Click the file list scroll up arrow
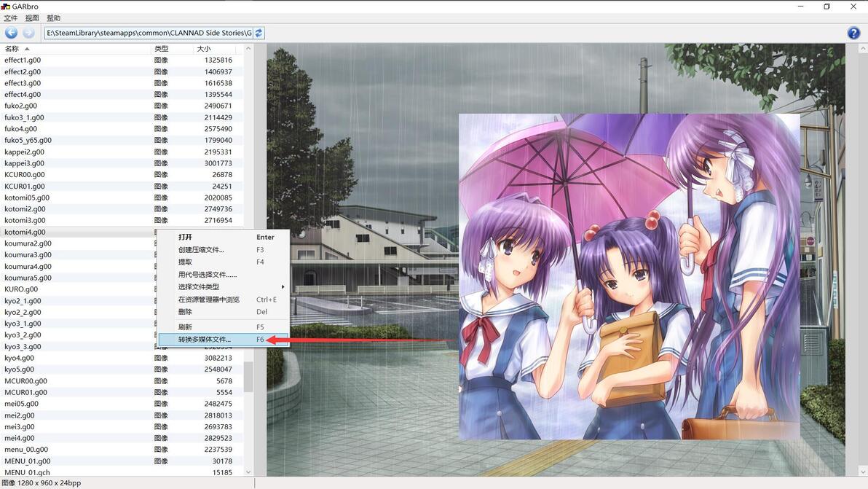868x489 pixels. pos(248,49)
